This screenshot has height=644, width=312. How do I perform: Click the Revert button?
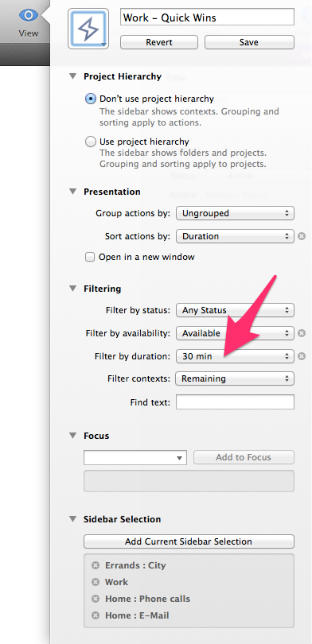(x=159, y=42)
